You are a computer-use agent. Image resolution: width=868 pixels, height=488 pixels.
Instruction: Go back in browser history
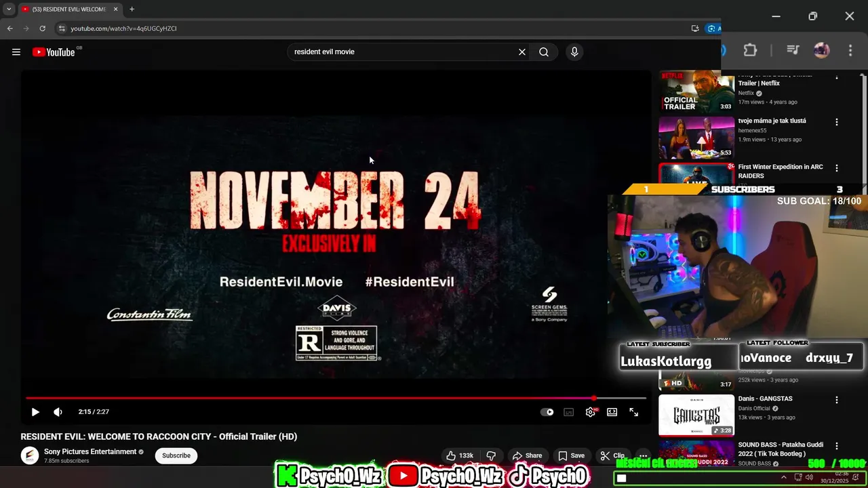click(9, 28)
